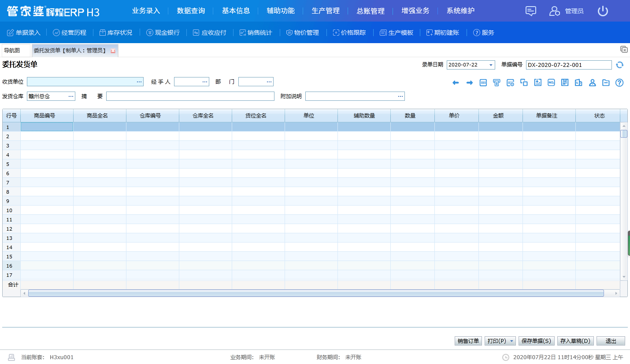Click the barcode with plus icon
The height and width of the screenshot is (364, 630).
pos(511,83)
